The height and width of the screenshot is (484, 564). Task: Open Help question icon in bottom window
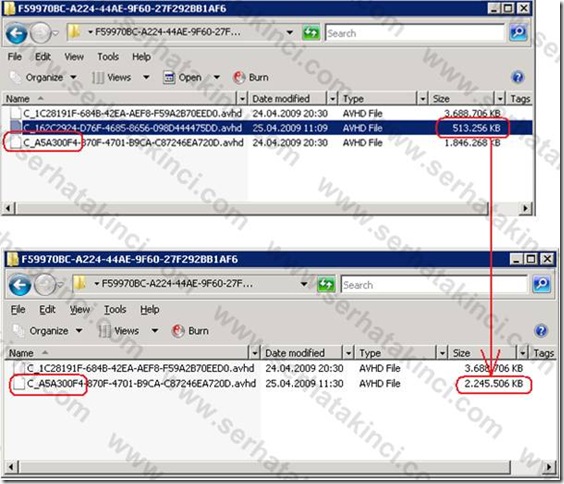point(541,330)
